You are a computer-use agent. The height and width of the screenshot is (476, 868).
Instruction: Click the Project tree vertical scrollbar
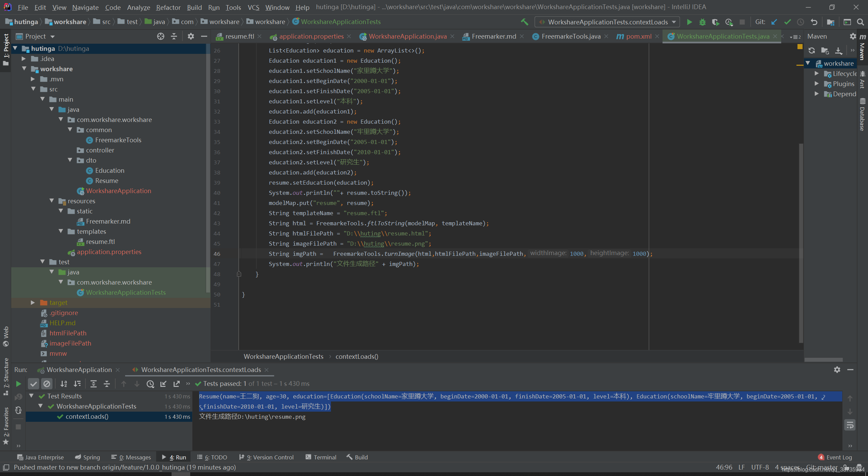[208, 168]
